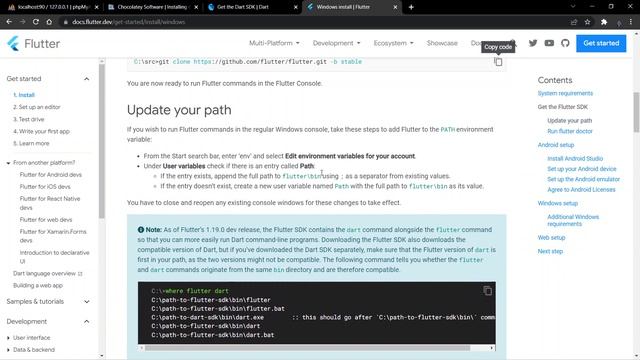Open Flutter for web devs

pos(46,220)
